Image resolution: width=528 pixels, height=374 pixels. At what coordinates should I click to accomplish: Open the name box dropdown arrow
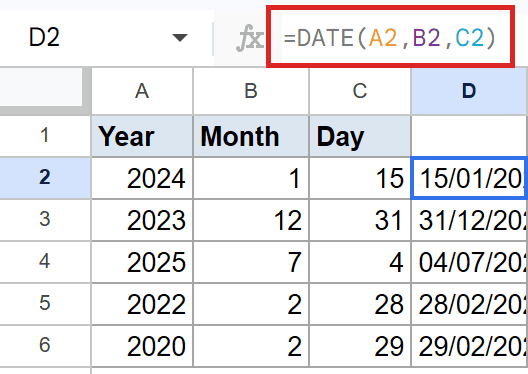pos(179,37)
